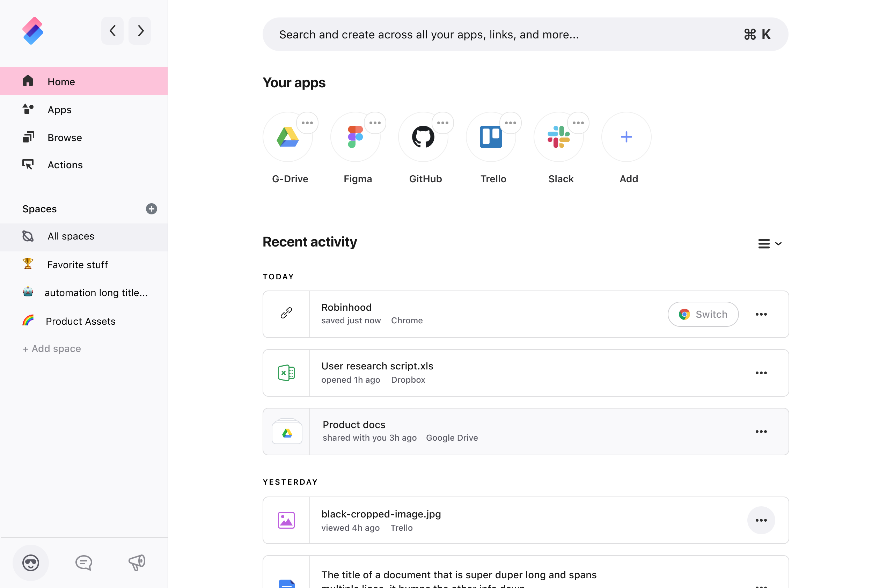The height and width of the screenshot is (588, 894).
Task: Open the feedback chat icon
Action: tap(83, 562)
